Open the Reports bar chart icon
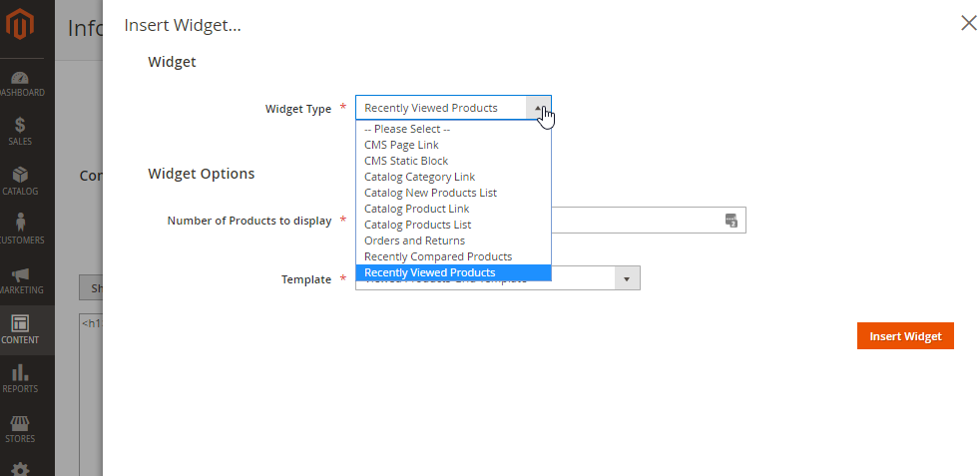Viewport: 980px width, 476px height. click(x=20, y=372)
